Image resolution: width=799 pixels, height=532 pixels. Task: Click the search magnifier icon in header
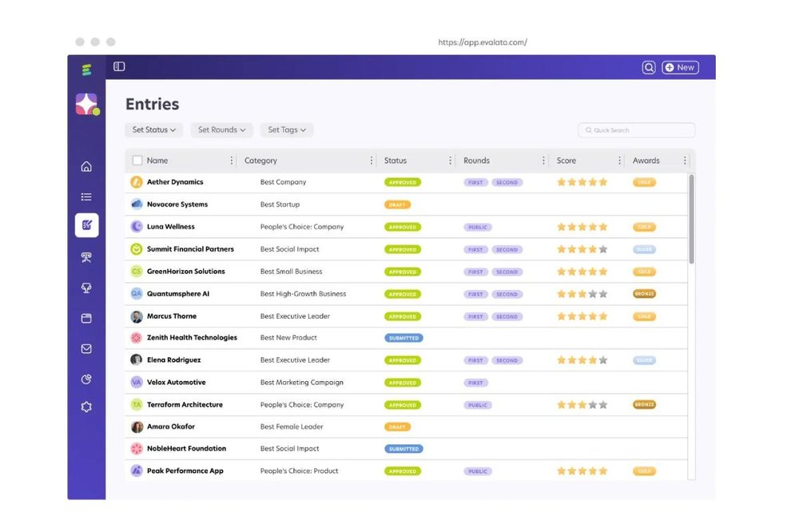pyautogui.click(x=649, y=67)
